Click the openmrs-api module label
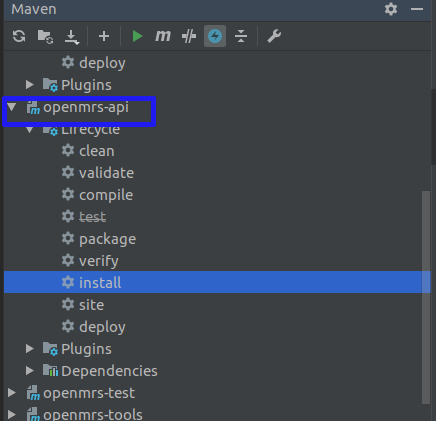 click(x=86, y=107)
